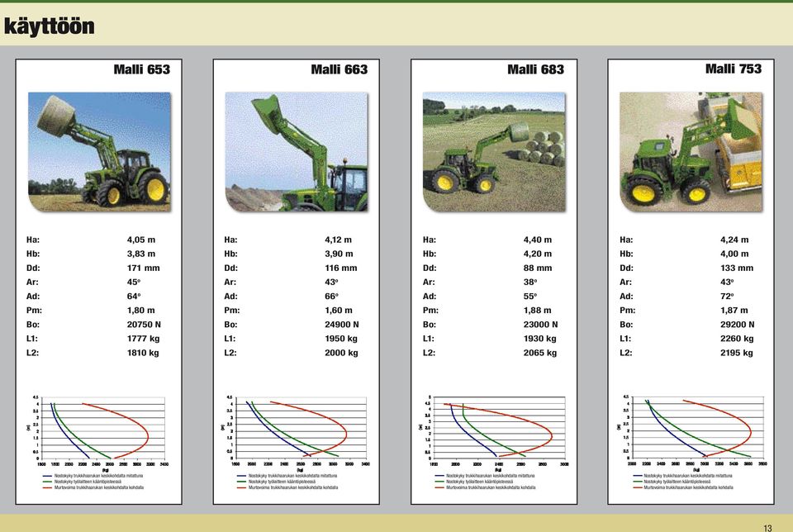The height and width of the screenshot is (532, 793).
Task: Click value '1777 kg' in Malli 653
Action: tap(143, 339)
